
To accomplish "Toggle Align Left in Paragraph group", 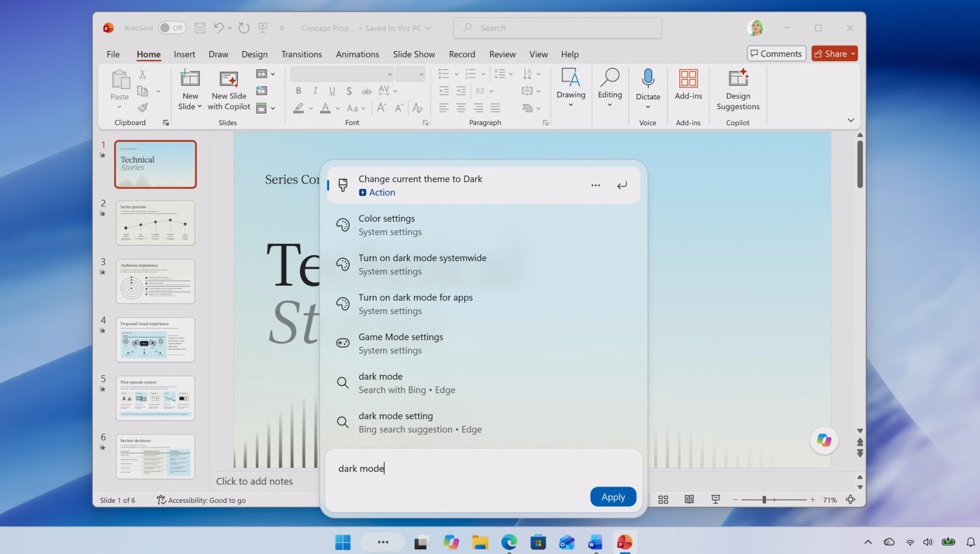I will point(443,108).
